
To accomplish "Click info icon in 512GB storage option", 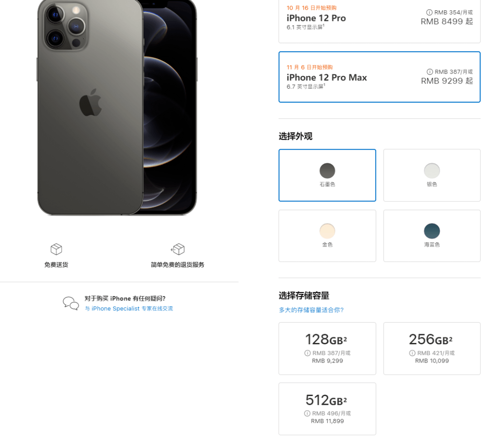I will coord(307,413).
